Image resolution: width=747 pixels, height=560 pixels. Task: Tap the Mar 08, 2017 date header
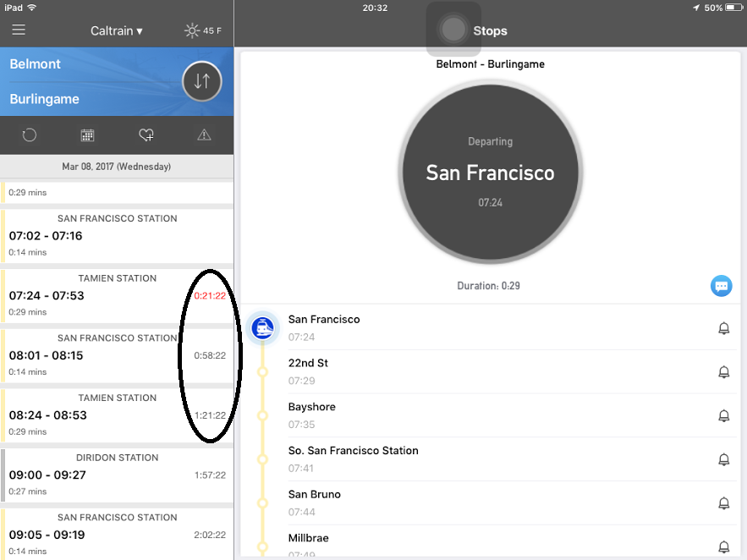click(117, 167)
